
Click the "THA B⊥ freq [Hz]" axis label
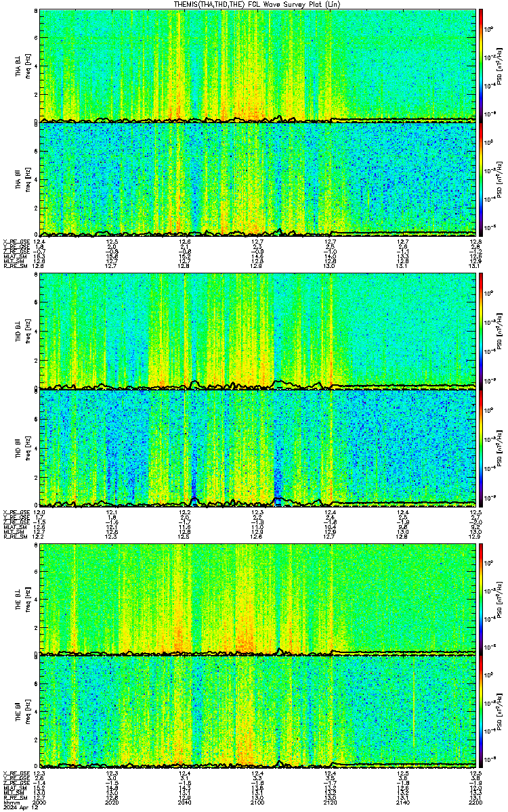tap(22, 65)
